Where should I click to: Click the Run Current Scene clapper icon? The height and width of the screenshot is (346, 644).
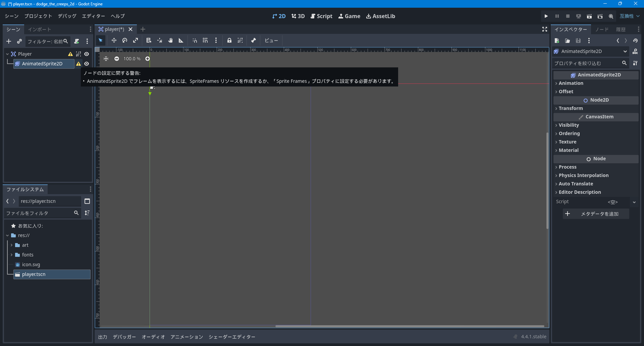[x=589, y=16]
